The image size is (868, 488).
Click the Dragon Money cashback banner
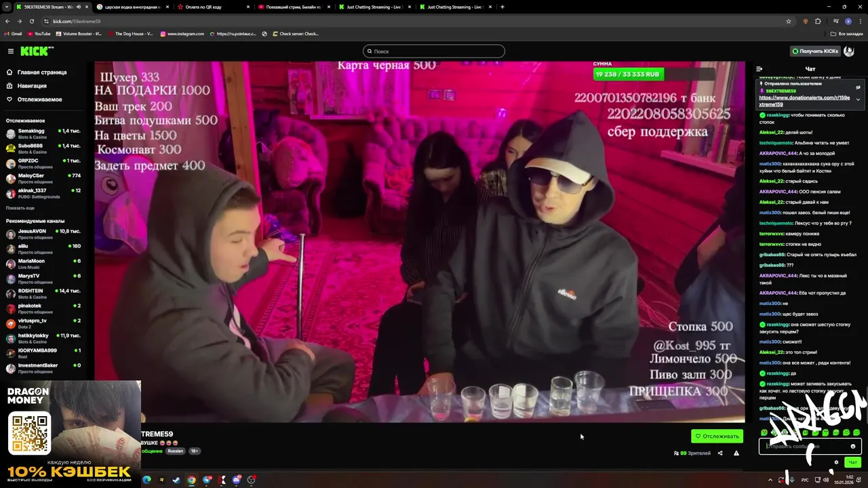[x=70, y=434]
